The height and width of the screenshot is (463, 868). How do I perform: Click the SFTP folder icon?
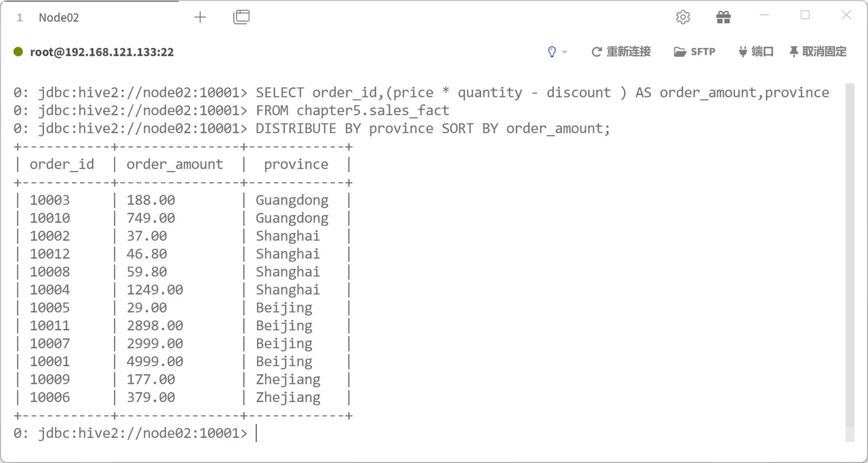pyautogui.click(x=680, y=52)
